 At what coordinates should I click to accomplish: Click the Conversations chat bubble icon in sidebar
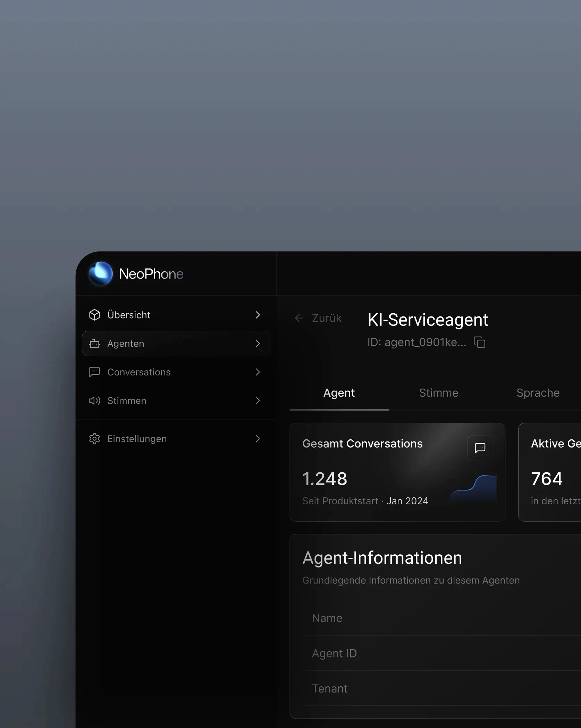94,372
